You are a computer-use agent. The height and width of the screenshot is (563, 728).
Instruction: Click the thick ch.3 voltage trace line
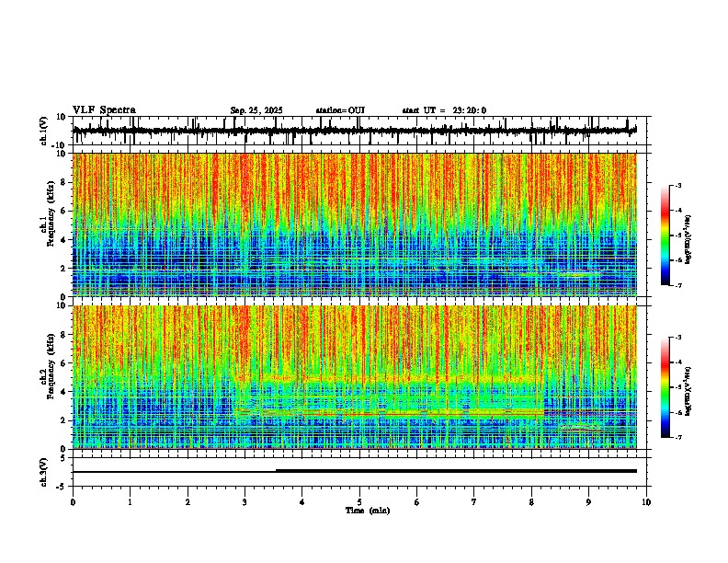456,471
